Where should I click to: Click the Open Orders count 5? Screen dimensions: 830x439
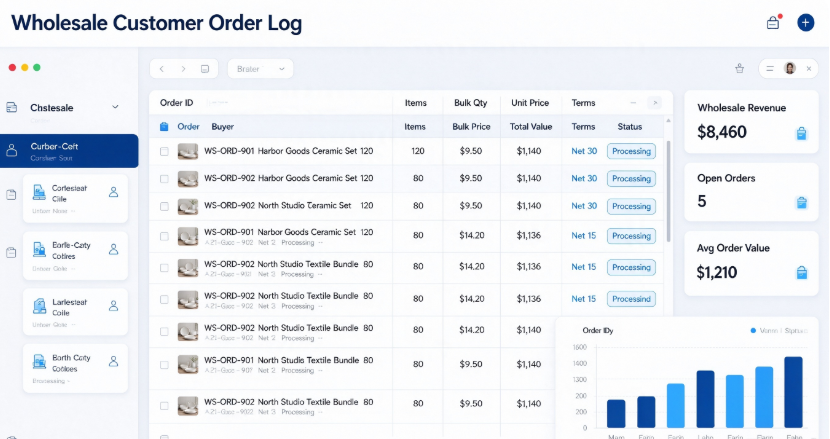coord(701,201)
